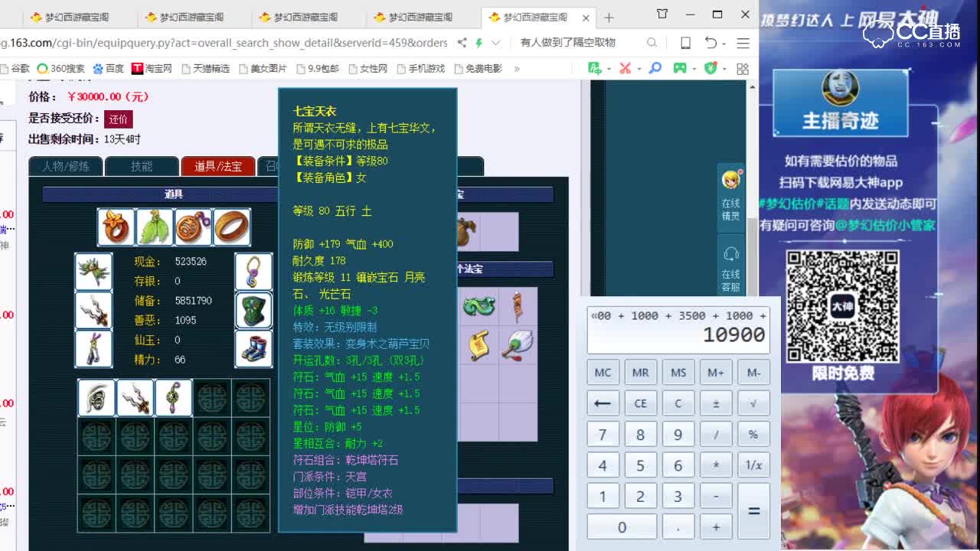Click the orange band ring item icon
980x551 pixels.
pyautogui.click(x=231, y=227)
